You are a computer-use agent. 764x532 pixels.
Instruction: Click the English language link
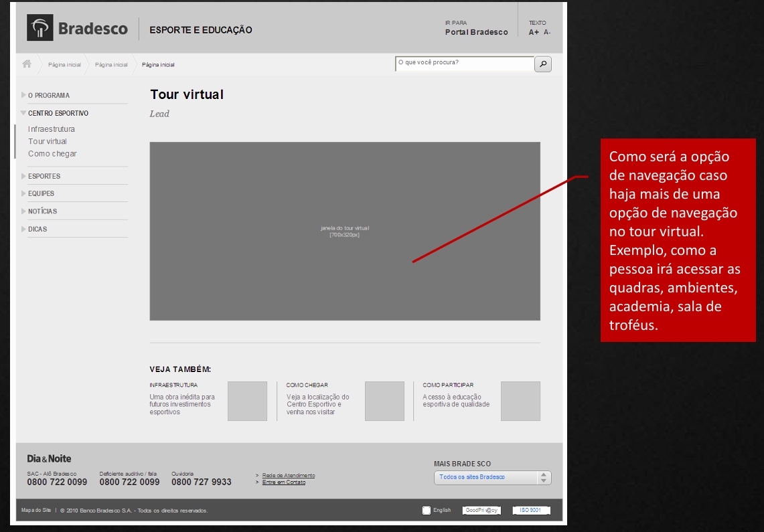(x=442, y=510)
